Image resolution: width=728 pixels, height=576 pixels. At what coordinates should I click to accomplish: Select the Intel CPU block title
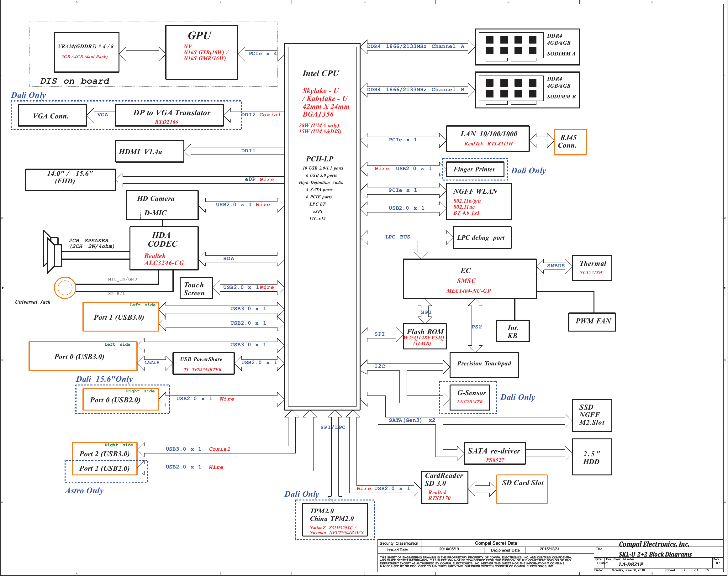point(320,74)
